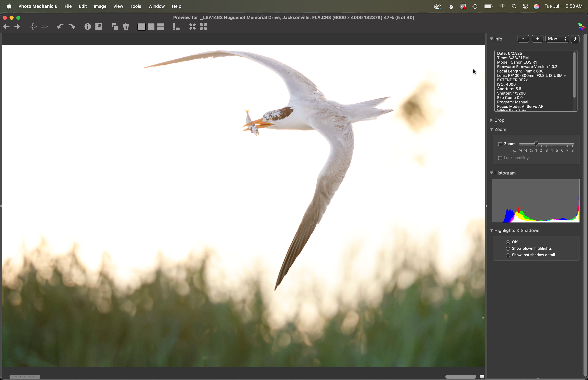Open the Tools menu
588x380 pixels.
136,6
